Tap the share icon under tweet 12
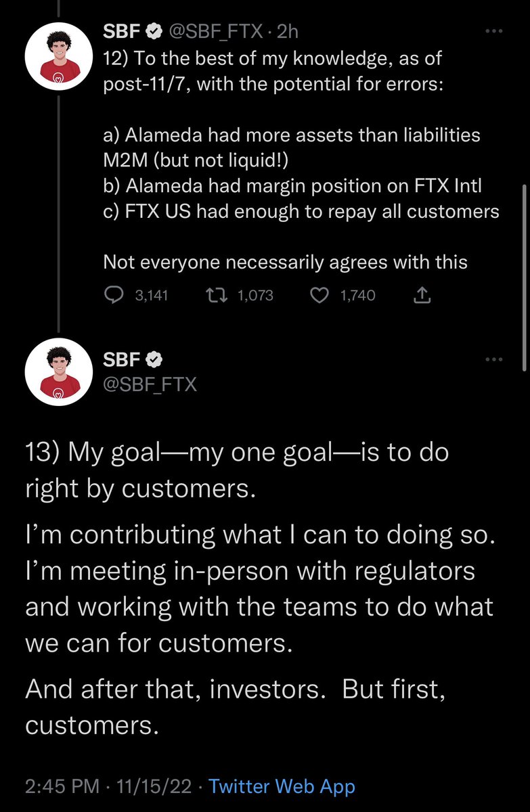Image resolution: width=530 pixels, height=812 pixels. [x=421, y=295]
